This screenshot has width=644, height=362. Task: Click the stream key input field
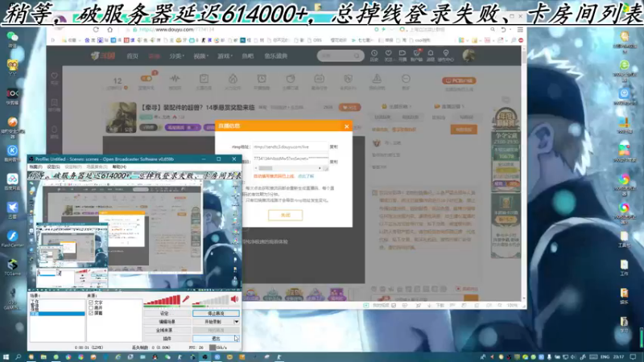pos(291,158)
